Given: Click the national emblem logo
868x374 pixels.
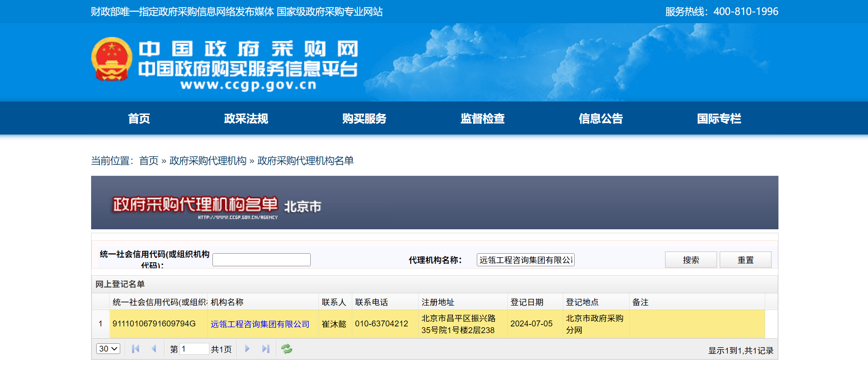Looking at the screenshot, I should pos(112,59).
